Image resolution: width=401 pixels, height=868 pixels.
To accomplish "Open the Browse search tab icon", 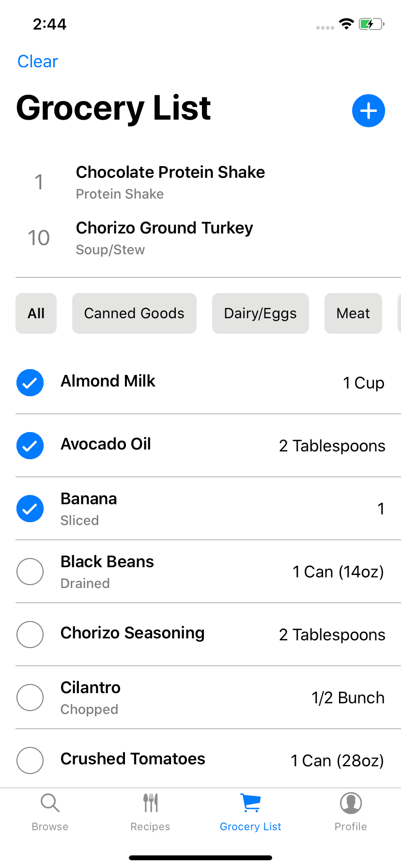I will pos(50,803).
